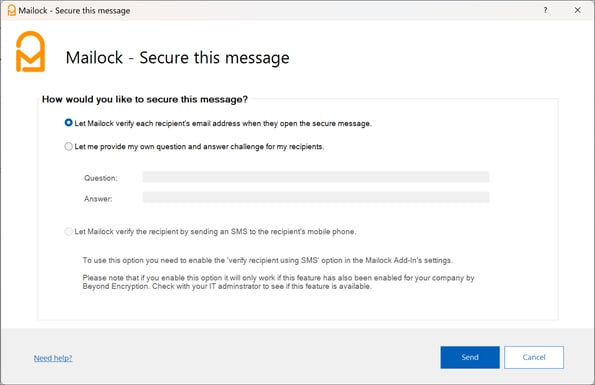The image size is (595, 385).
Task: Click the Question input field
Action: coord(316,177)
